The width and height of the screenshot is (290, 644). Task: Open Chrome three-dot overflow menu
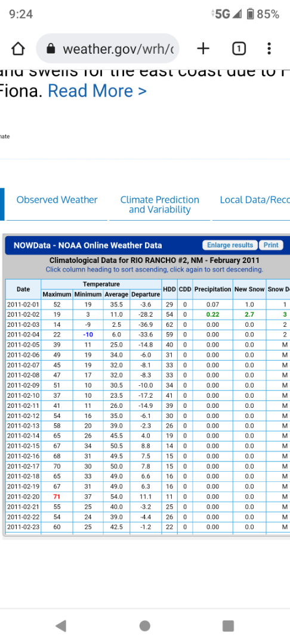(x=269, y=49)
